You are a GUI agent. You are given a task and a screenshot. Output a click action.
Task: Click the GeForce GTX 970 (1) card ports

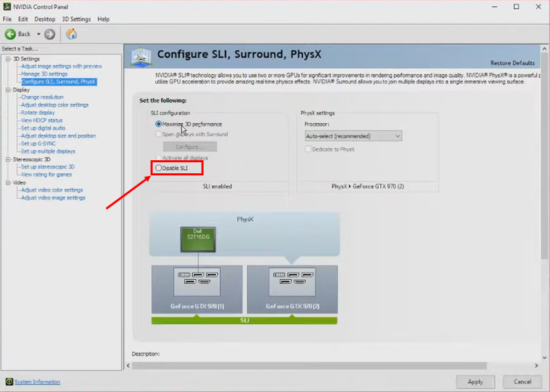(197, 282)
